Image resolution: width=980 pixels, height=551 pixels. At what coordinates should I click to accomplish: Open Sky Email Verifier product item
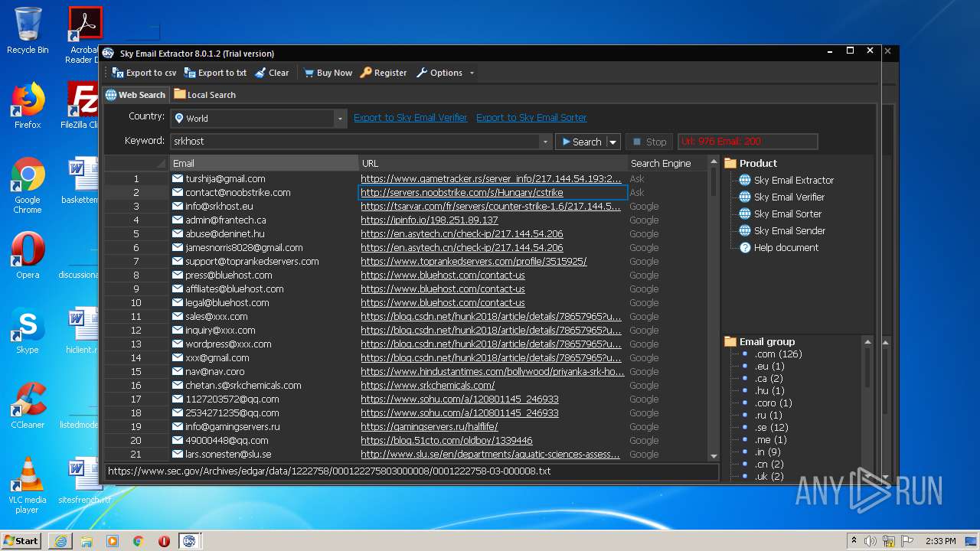tap(781, 197)
